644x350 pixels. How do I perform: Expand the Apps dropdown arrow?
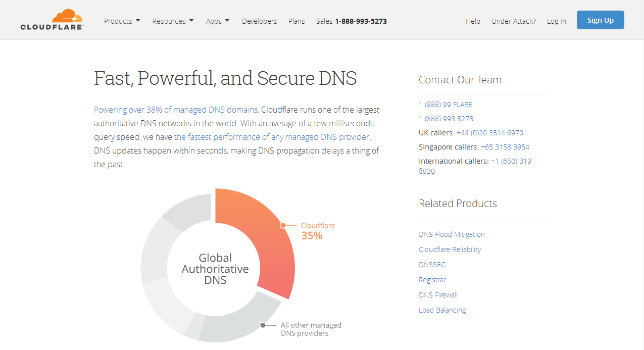point(227,21)
